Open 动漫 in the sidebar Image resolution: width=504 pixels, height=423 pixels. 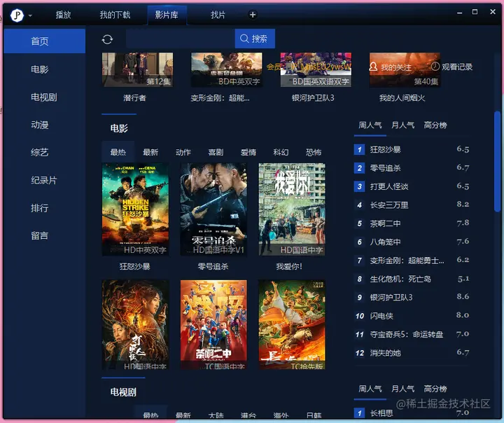(x=39, y=125)
